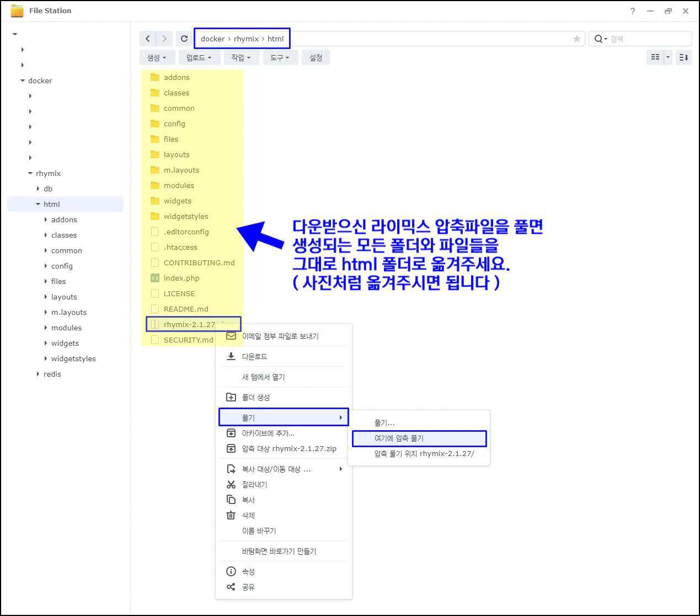
Task: Collapse the docker tree node
Action: (x=23, y=81)
